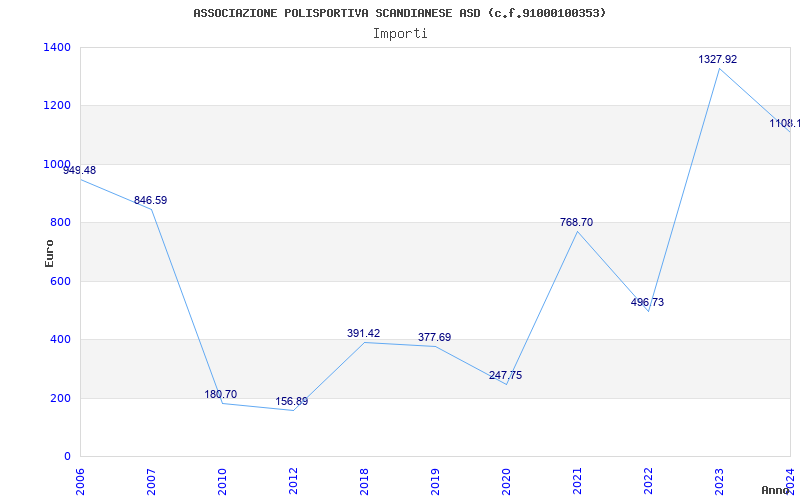Click the 2021 x-axis year label
This screenshot has height=500, width=800.
[577, 481]
